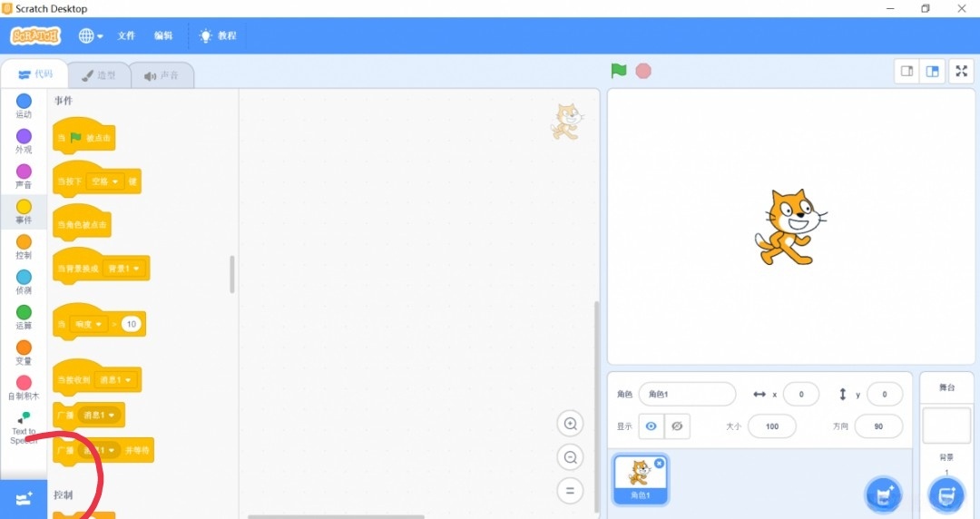Image resolution: width=980 pixels, height=519 pixels.
Task: Click the sprite name field 角色1
Action: point(687,394)
